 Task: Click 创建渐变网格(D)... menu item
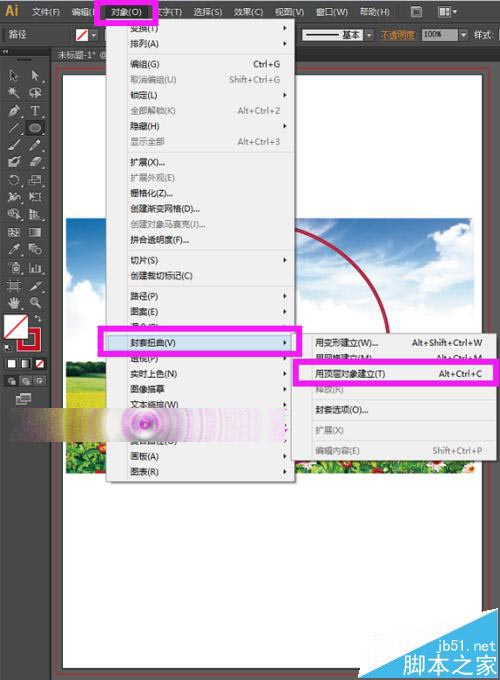[200, 209]
